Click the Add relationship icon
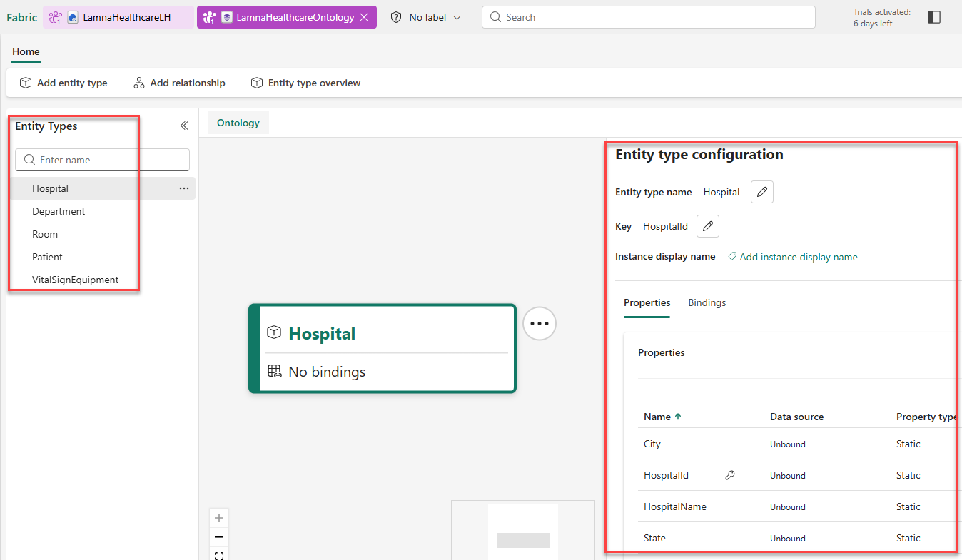Screen dimensions: 962x560 138,83
